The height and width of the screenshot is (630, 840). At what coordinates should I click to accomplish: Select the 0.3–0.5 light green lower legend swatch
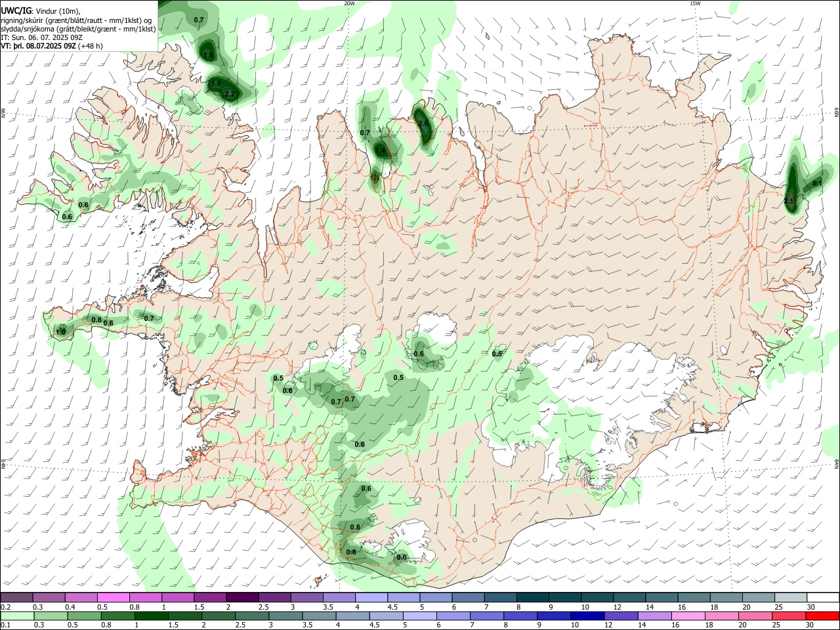pos(51,616)
